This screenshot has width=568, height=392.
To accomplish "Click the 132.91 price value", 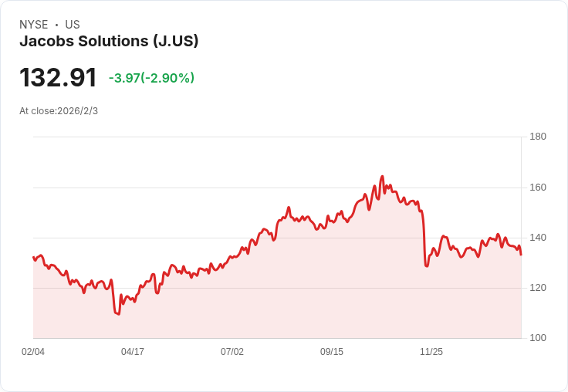I will coord(58,77).
